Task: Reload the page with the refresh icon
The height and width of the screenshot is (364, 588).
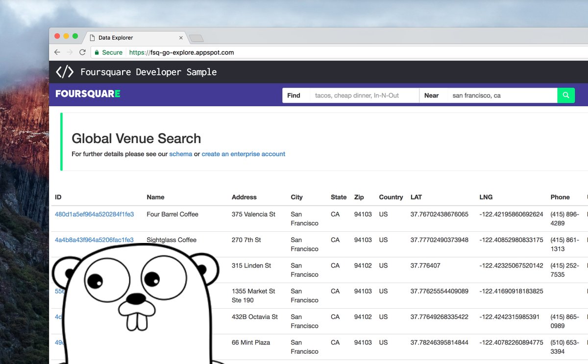Action: click(82, 52)
